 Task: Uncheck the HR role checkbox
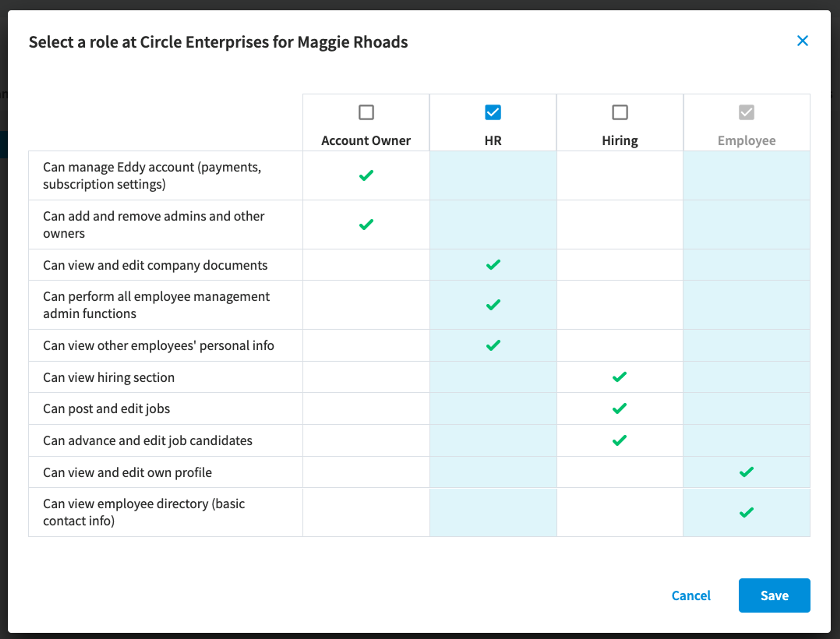tap(493, 112)
